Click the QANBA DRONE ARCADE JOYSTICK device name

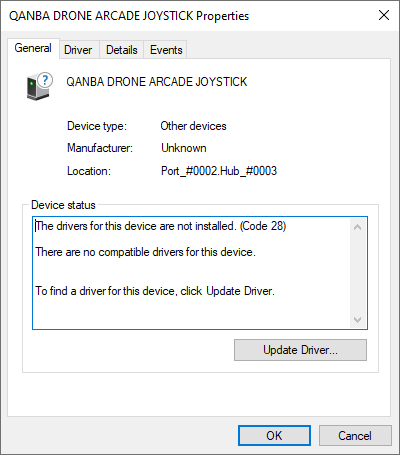tap(157, 82)
